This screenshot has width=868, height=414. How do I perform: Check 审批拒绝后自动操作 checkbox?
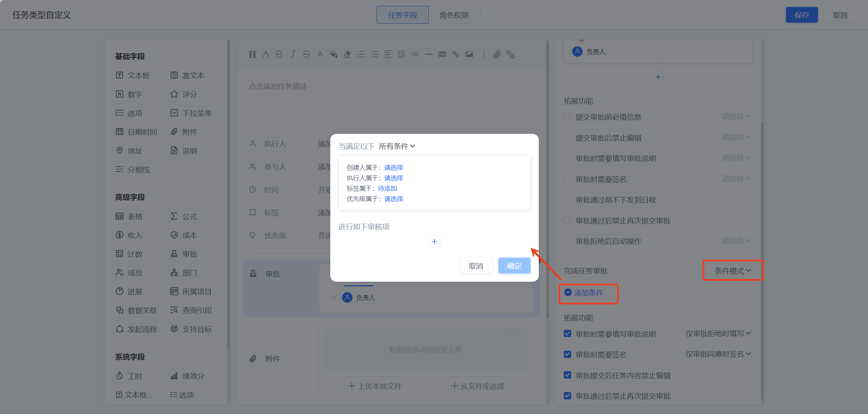coord(567,241)
